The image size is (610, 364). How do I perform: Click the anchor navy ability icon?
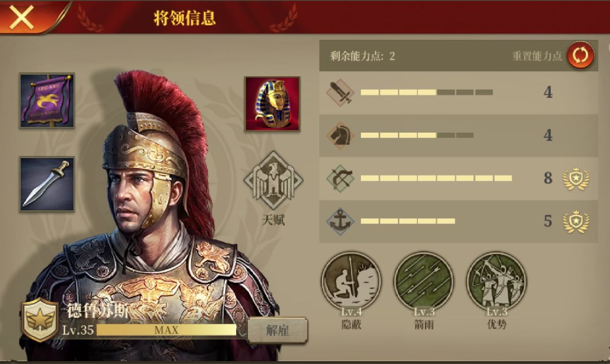tap(340, 221)
